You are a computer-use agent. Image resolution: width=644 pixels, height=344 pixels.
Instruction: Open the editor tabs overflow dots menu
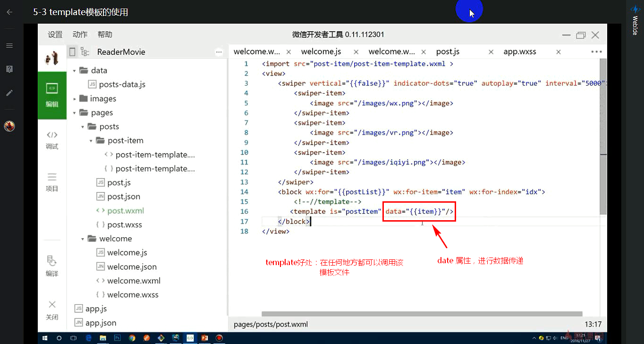pos(596,52)
